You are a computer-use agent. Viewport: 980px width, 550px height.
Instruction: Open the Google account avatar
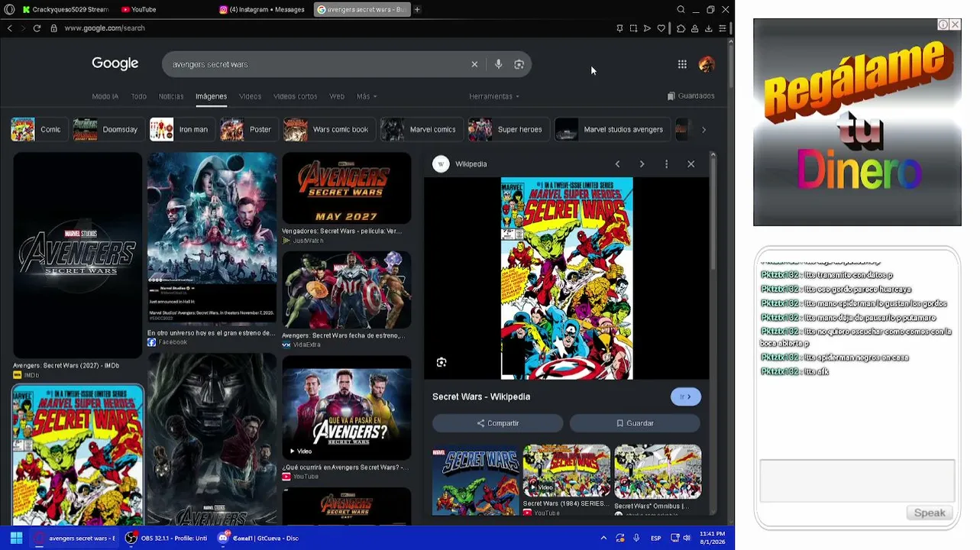tap(707, 64)
